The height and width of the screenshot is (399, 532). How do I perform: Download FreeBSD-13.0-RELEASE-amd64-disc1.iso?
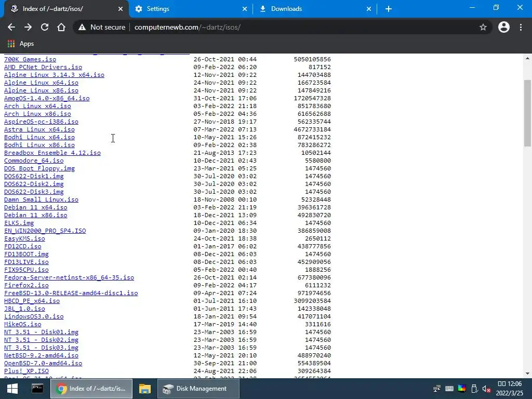[x=71, y=294]
